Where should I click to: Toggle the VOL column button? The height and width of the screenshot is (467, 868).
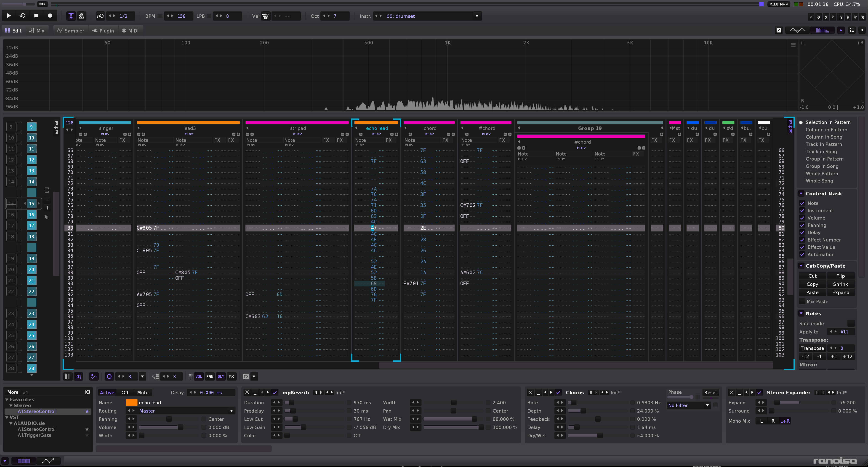(199, 376)
